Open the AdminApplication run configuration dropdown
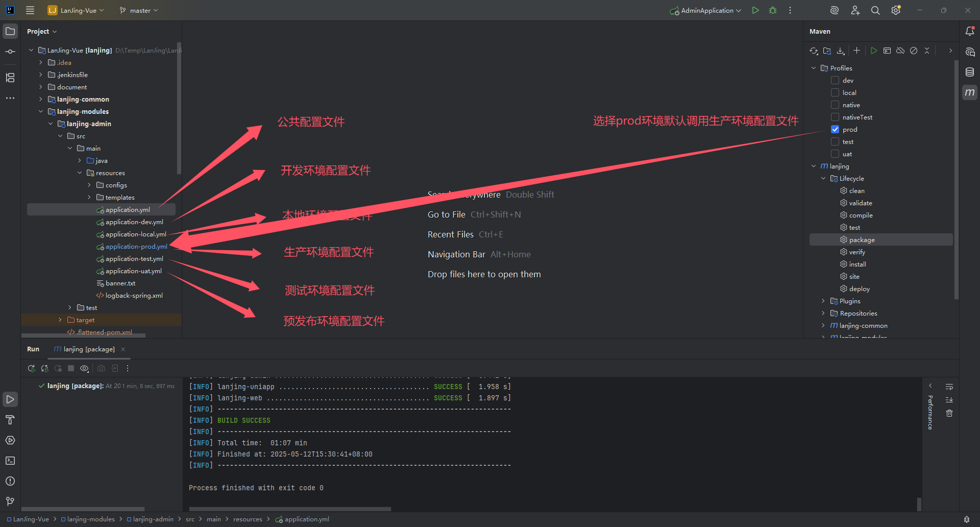The height and width of the screenshot is (527, 980). [706, 10]
